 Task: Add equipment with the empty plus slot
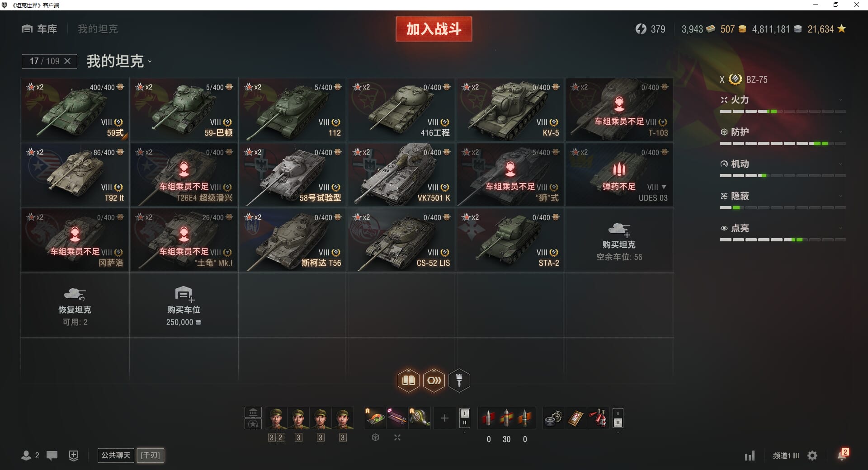(x=444, y=418)
